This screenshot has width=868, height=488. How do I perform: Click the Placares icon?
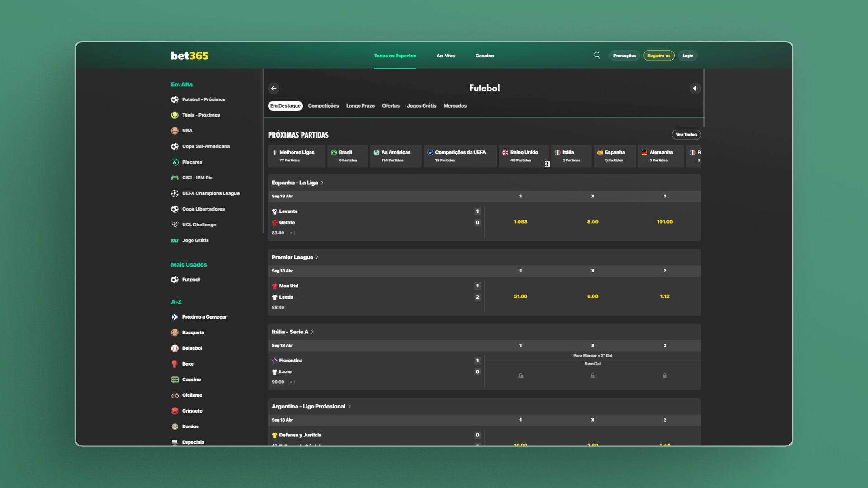click(175, 162)
